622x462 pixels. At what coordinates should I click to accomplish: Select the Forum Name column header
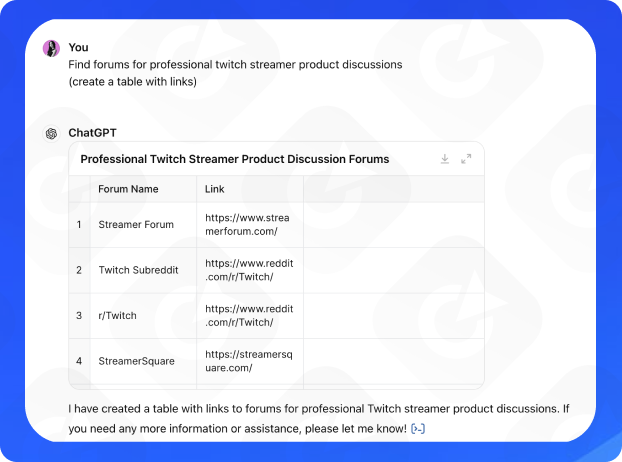point(128,189)
